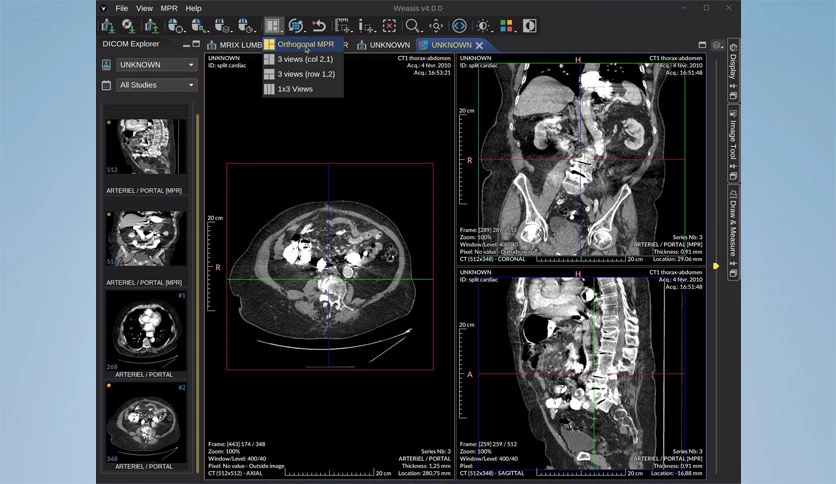Click the import DICOM from CD icon
836x484 pixels.
tap(128, 26)
